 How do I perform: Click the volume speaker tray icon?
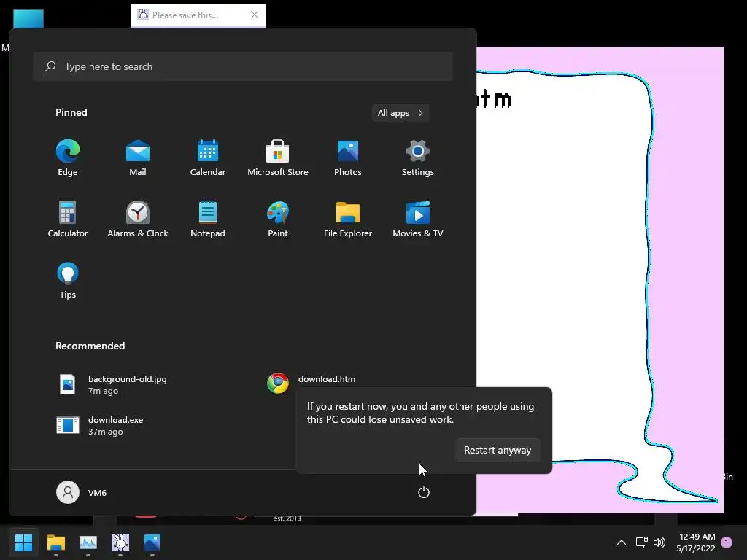click(659, 542)
